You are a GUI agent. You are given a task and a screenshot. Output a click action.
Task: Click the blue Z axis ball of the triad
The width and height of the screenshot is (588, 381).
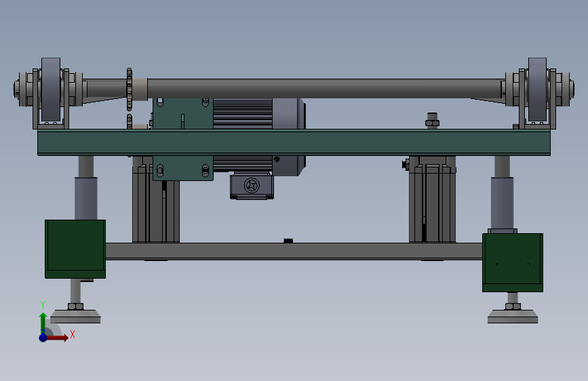click(x=43, y=338)
